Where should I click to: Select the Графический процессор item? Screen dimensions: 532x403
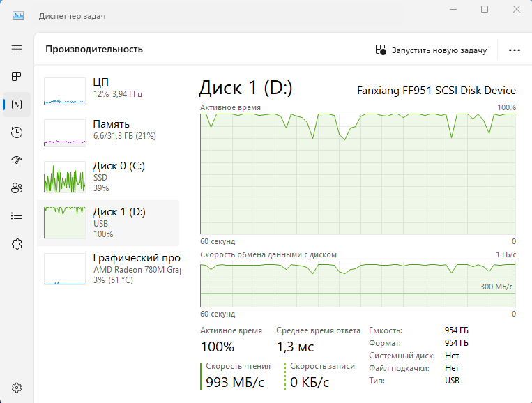108,267
